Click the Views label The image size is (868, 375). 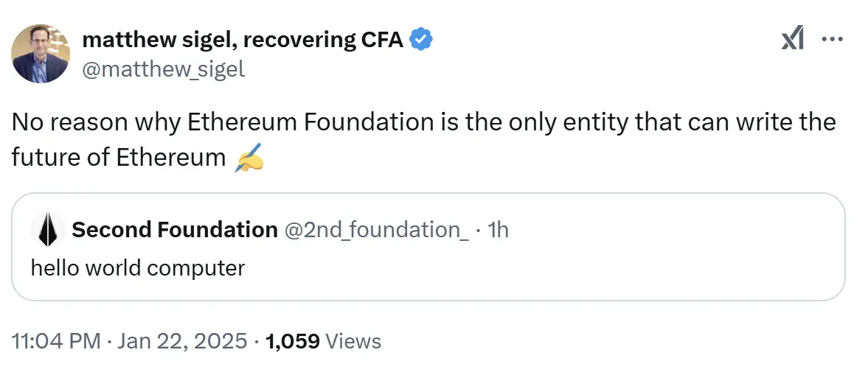coord(353,341)
